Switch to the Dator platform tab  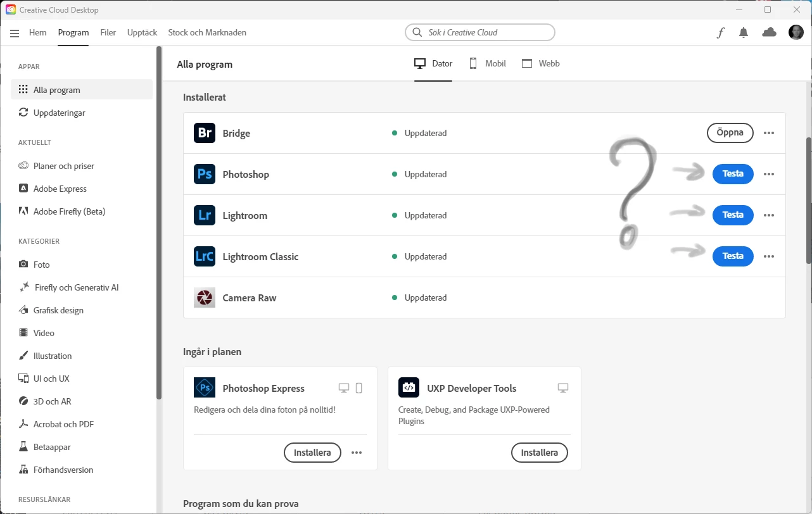pos(433,63)
